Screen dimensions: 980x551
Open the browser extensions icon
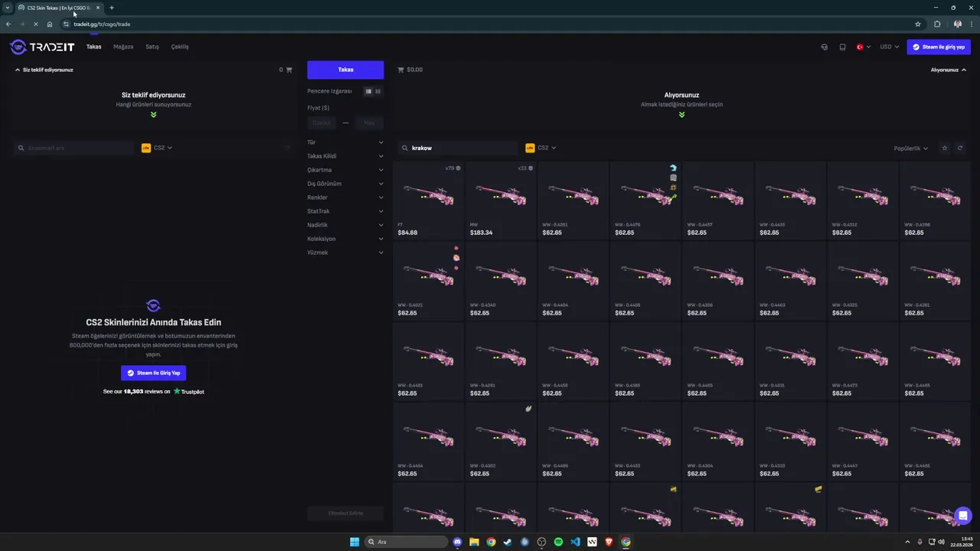[x=937, y=24]
